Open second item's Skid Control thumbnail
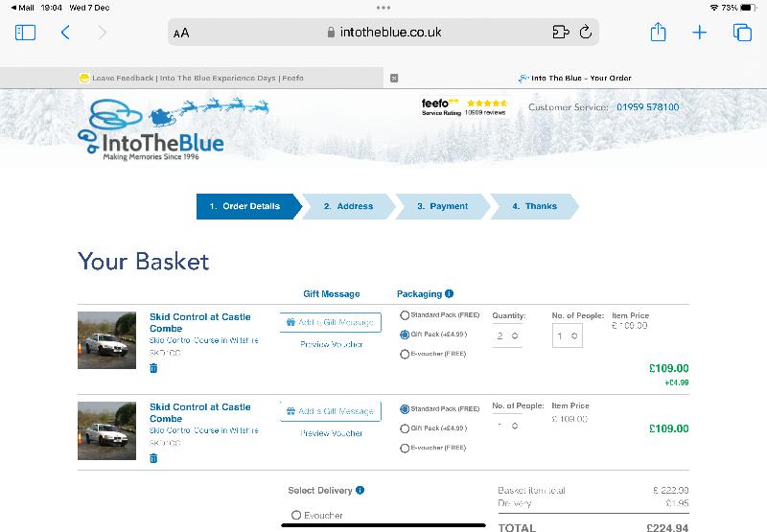 coord(106,430)
